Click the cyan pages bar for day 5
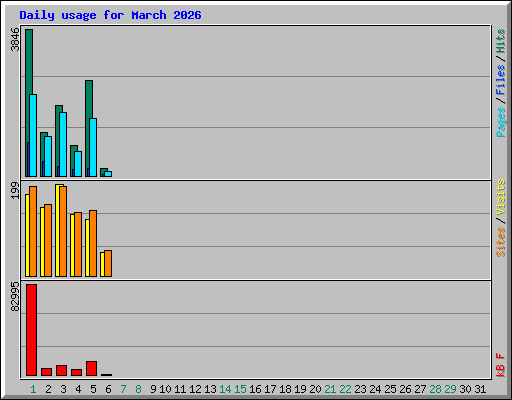512x400 pixels. click(x=93, y=147)
